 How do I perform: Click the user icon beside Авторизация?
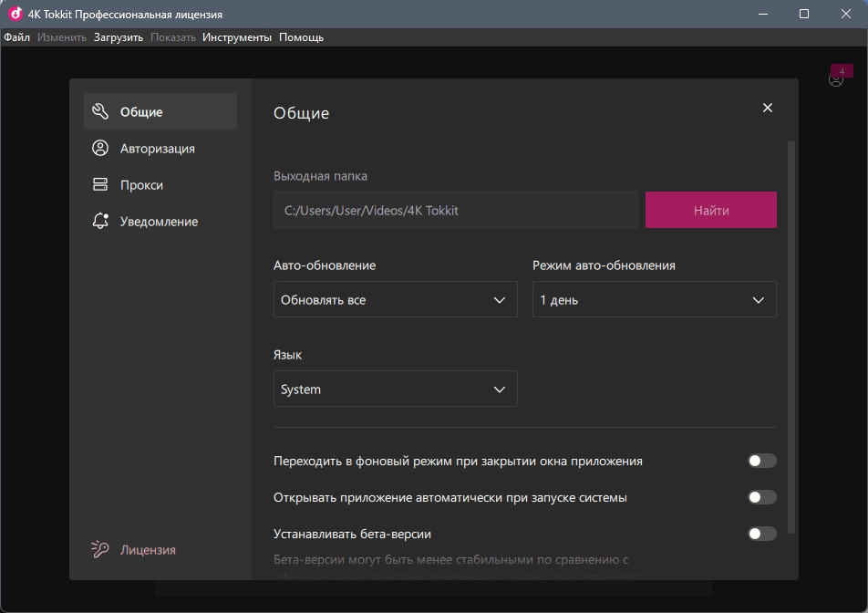tap(100, 148)
